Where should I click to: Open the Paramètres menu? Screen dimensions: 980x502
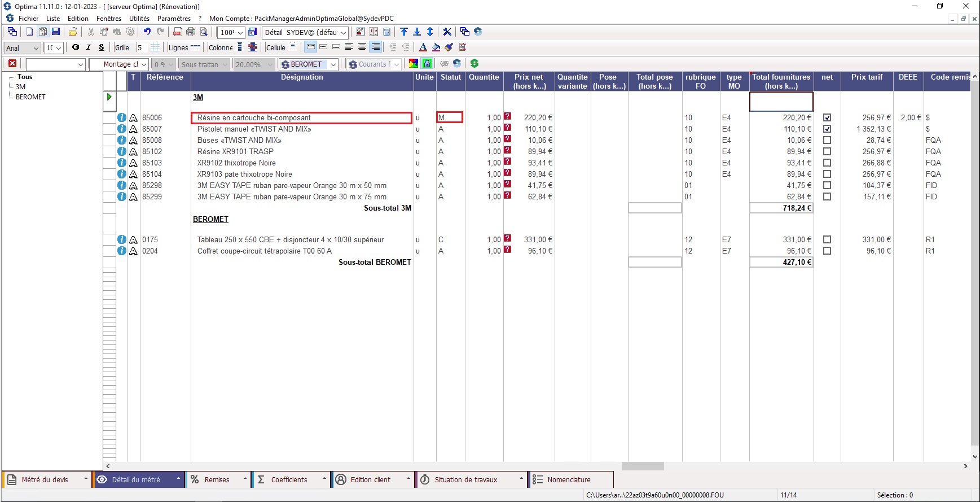pos(174,19)
